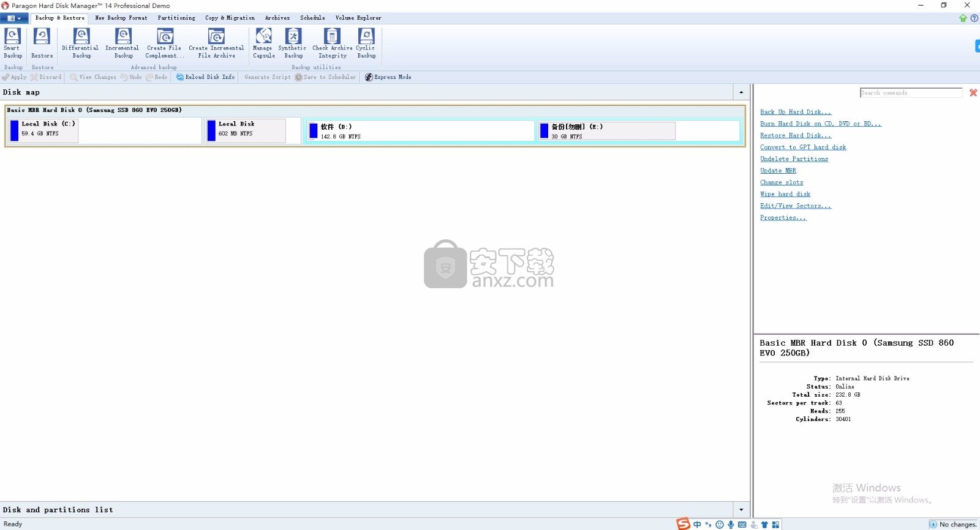980x530 pixels.
Task: Open Manage Capsule tool
Action: 263,43
